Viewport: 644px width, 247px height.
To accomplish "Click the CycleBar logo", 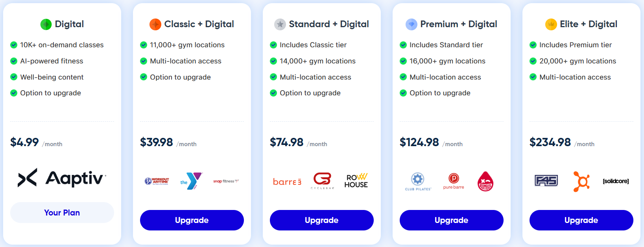I will tap(322, 181).
